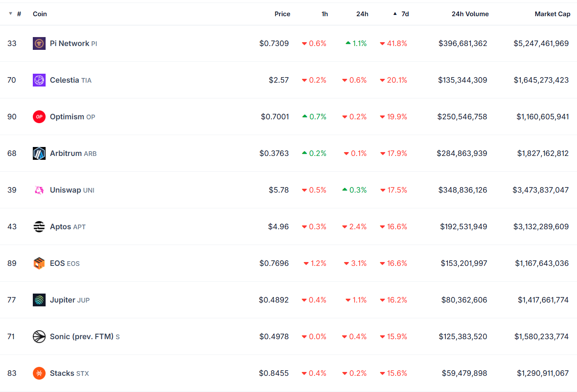Viewport: 577px width, 392px height.
Task: Click Arbitrum price $0.3763
Action: click(x=274, y=153)
